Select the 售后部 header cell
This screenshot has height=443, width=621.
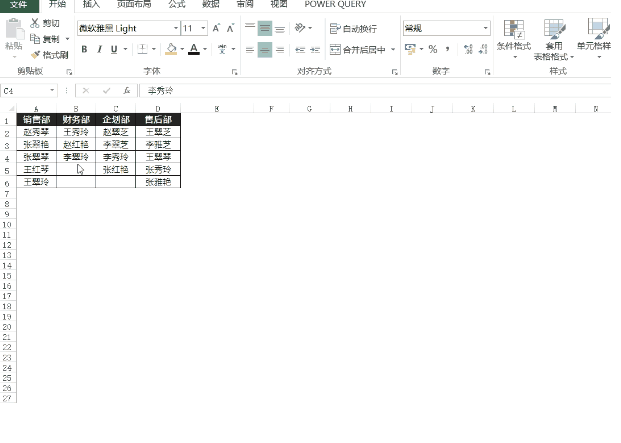pos(158,120)
